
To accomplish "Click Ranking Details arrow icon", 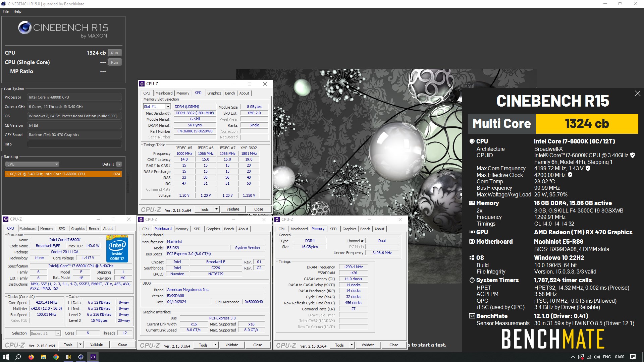I will [119, 164].
